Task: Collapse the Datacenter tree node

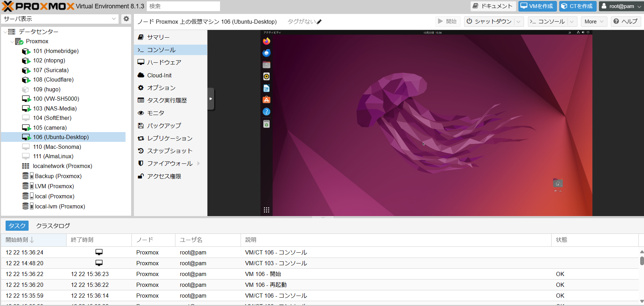Action: pyautogui.click(x=5, y=32)
